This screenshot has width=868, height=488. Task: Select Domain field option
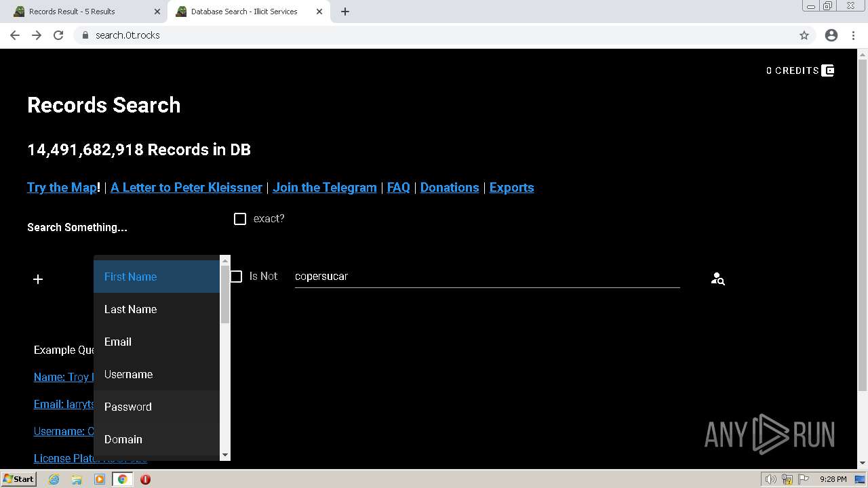(x=157, y=439)
